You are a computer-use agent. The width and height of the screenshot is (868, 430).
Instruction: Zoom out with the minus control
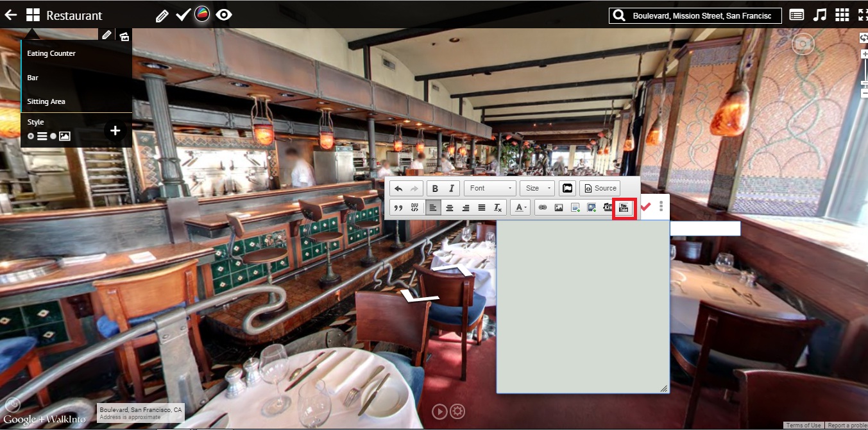click(865, 93)
